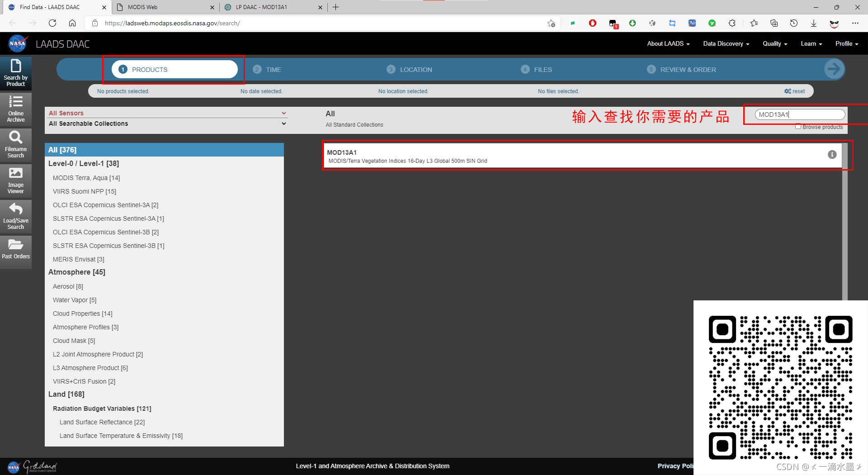The width and height of the screenshot is (868, 475).
Task: Open Search by Product sidebar icon
Action: pos(16,73)
